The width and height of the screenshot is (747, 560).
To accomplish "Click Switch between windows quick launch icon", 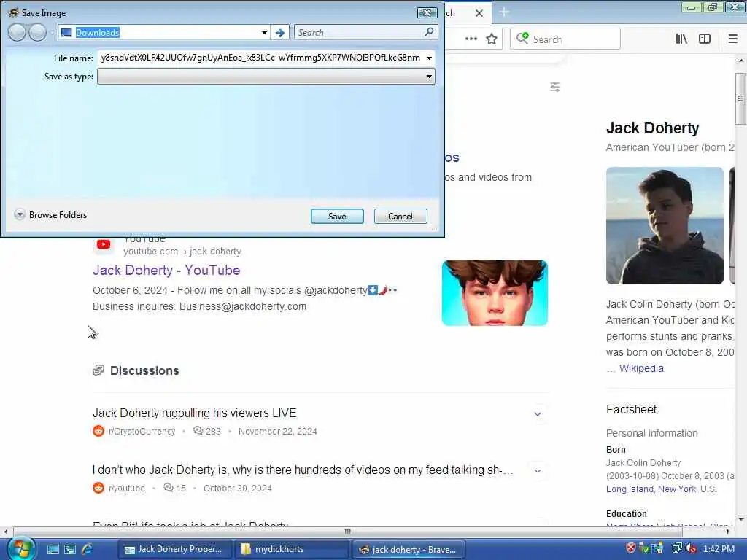I will (x=70, y=549).
